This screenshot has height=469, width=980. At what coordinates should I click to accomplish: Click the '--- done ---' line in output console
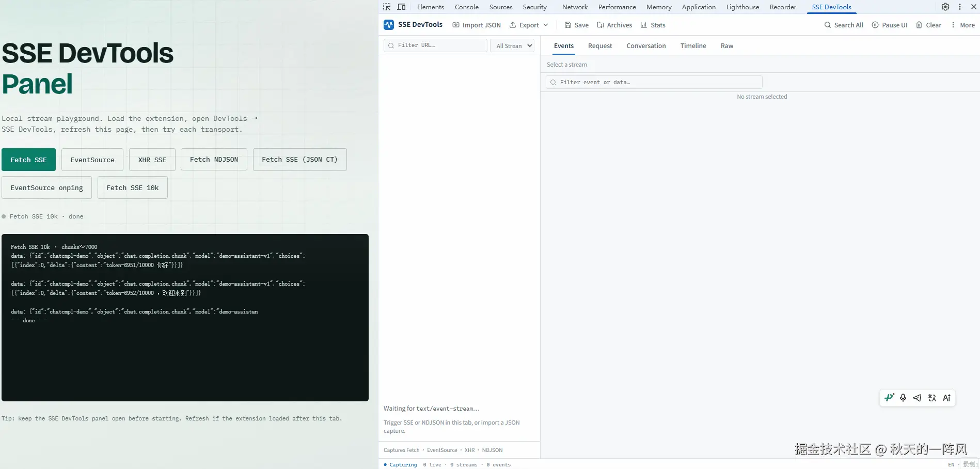29,320
